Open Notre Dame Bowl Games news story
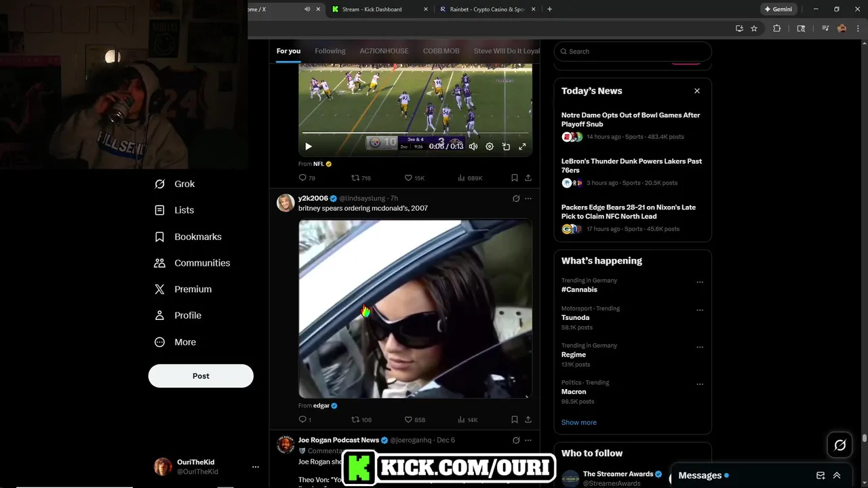 633,126
